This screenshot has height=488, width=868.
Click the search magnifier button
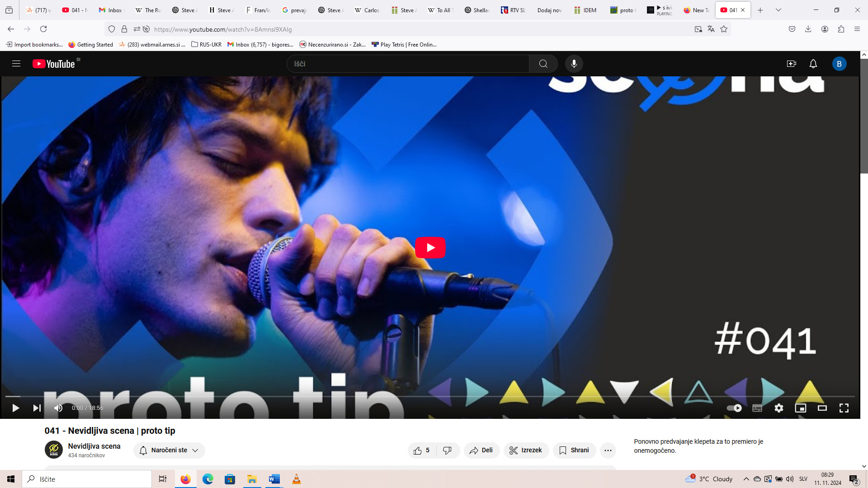[x=543, y=64]
